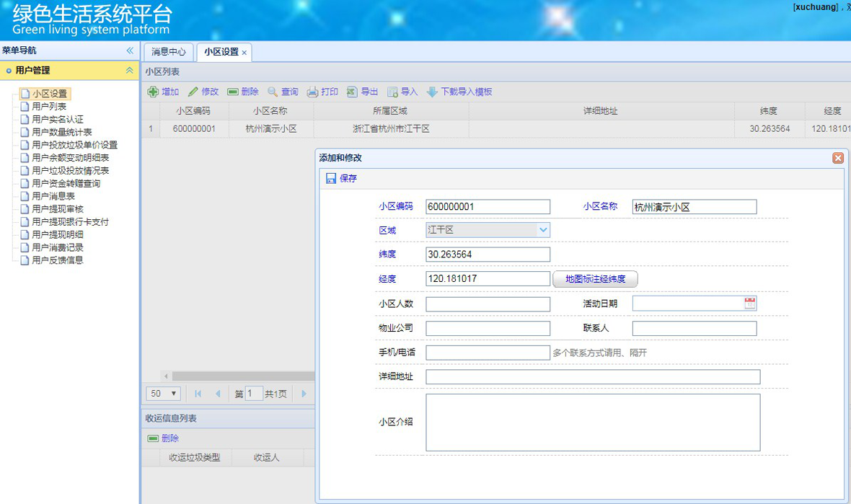The height and width of the screenshot is (504, 851).
Task: Click the 地图标注经纬度 button
Action: 596,279
